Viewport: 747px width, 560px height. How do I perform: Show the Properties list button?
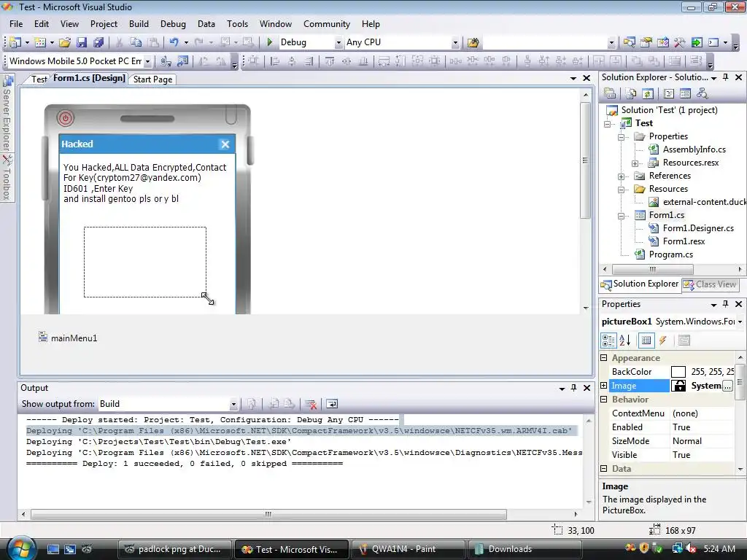pyautogui.click(x=646, y=340)
